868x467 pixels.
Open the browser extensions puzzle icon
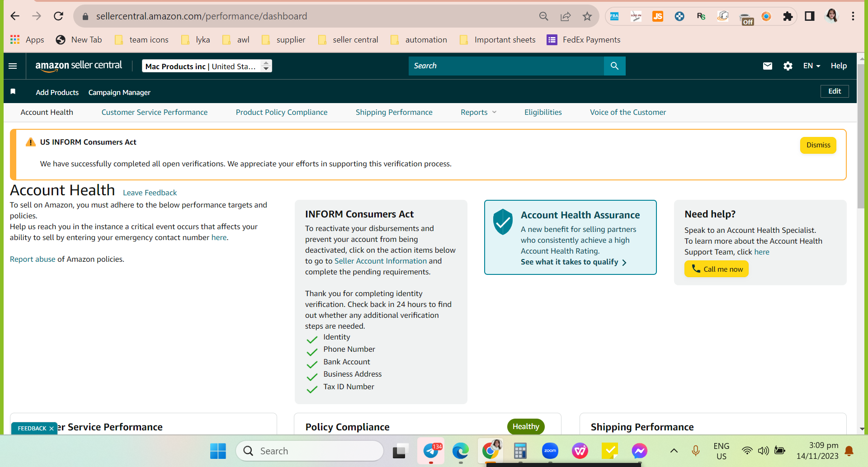(x=788, y=16)
